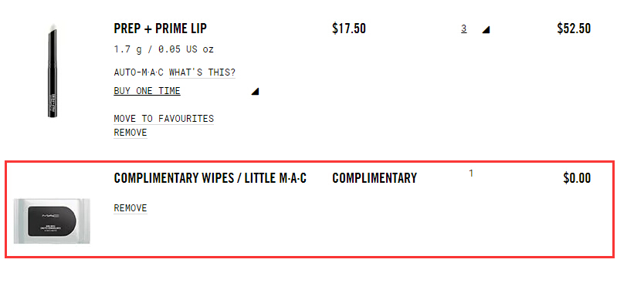Viewport: 644px width, 283px height.
Task: Click the AUTO-M·A·C label
Action: (139, 72)
